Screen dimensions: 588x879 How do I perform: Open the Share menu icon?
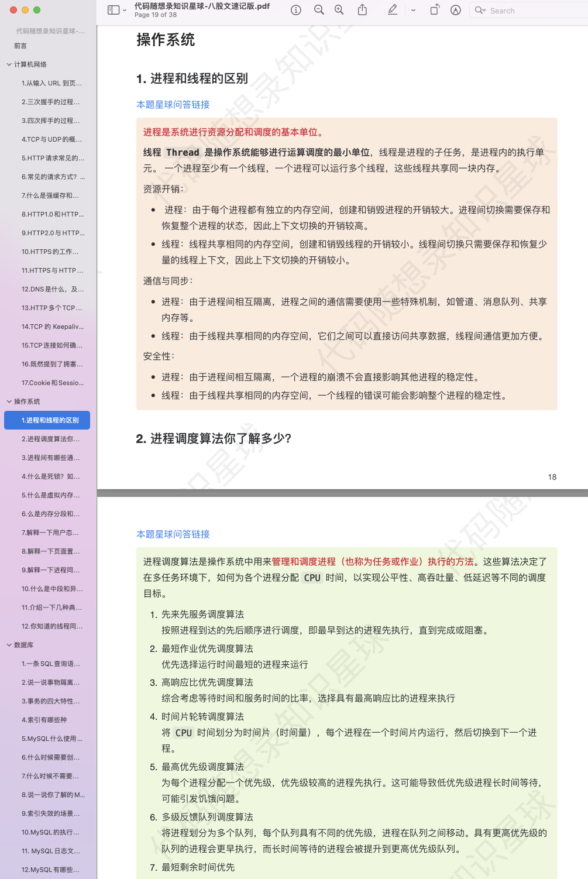362,10
